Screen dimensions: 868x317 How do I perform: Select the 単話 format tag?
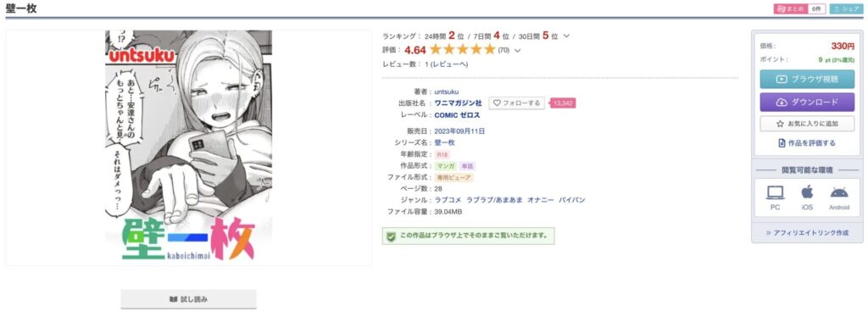point(467,166)
